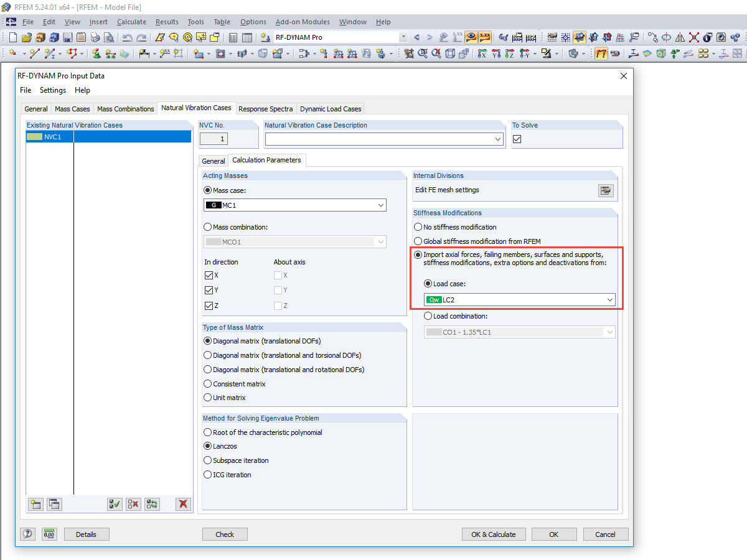The image size is (747, 560).
Task: Click the Details button
Action: 86,534
